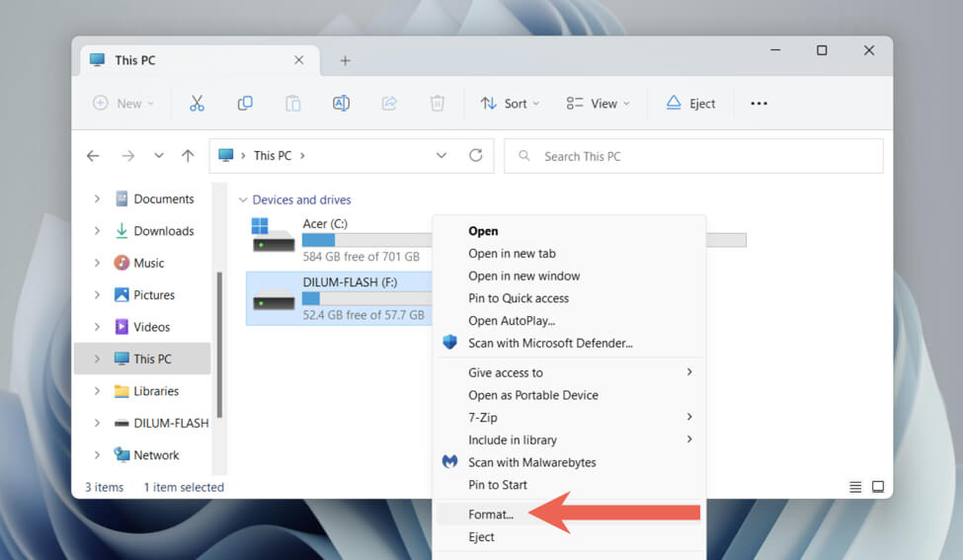
Task: Open the See more three-dots menu
Action: (759, 104)
